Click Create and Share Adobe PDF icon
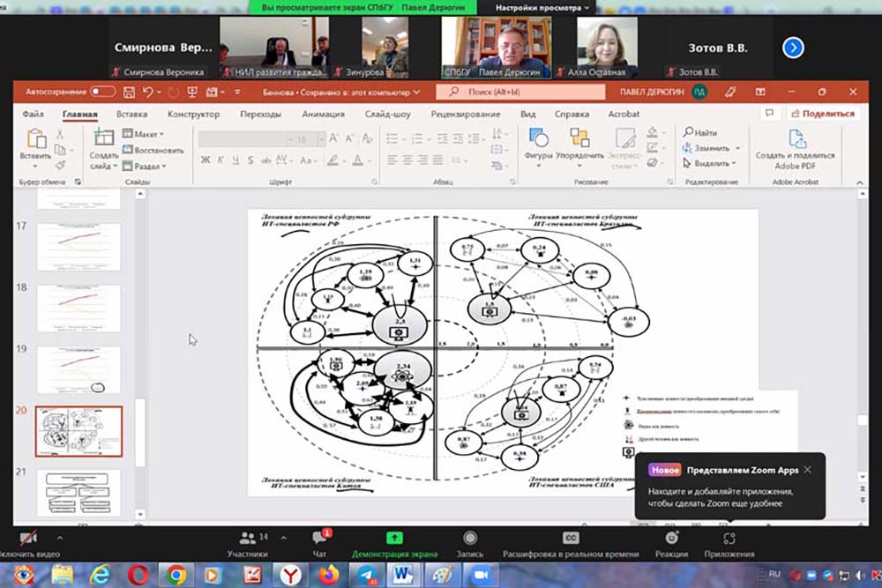 (x=796, y=139)
